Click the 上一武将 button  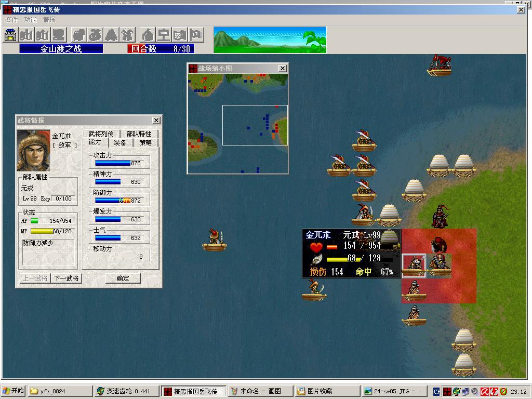pyautogui.click(x=35, y=278)
